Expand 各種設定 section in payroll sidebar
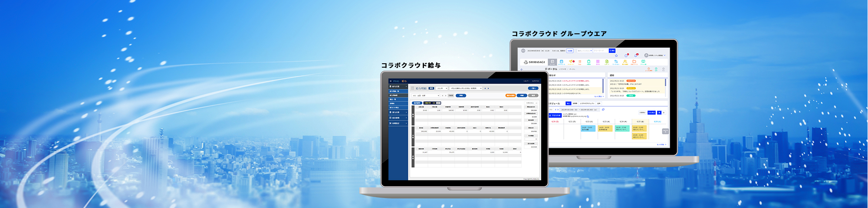This screenshot has height=208, width=868. pos(398,123)
